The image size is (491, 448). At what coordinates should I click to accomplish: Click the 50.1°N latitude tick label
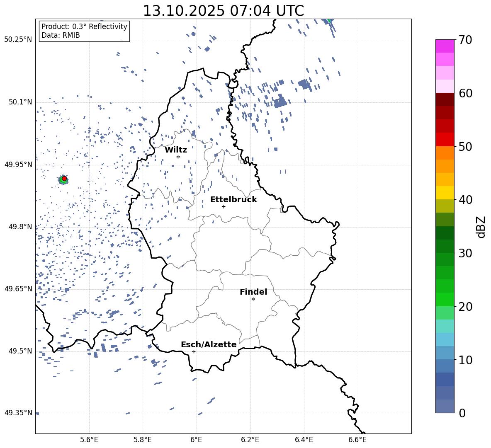point(20,102)
